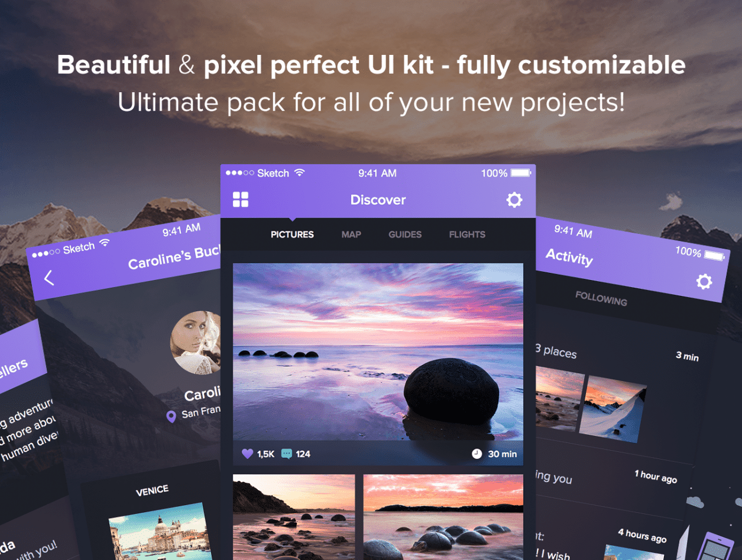Tap the clock icon beside 30 min
The image size is (742, 560).
477,454
